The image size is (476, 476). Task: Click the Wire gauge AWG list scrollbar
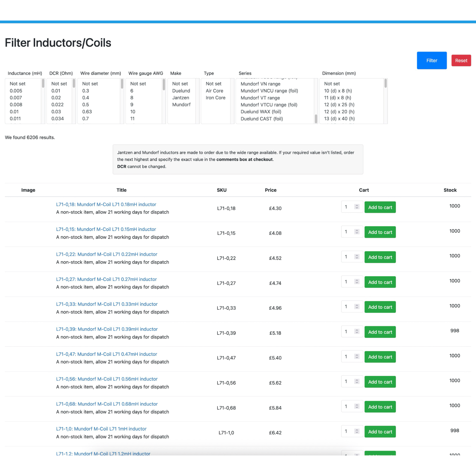tap(164, 84)
